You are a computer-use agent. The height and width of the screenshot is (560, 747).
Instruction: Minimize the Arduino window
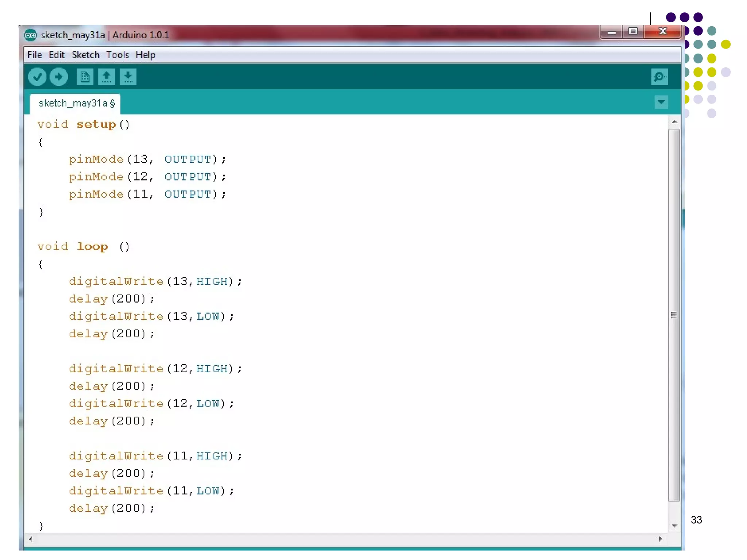[x=612, y=32]
